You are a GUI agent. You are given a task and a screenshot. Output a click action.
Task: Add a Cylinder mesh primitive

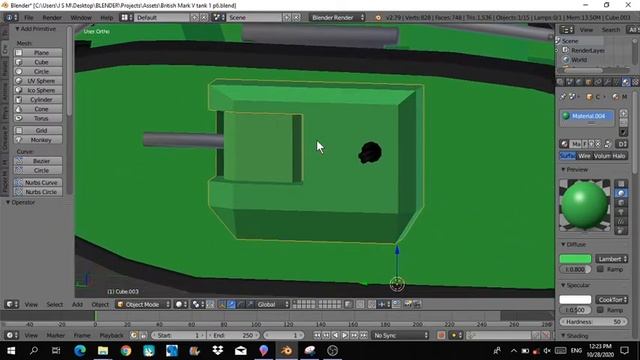pos(38,100)
